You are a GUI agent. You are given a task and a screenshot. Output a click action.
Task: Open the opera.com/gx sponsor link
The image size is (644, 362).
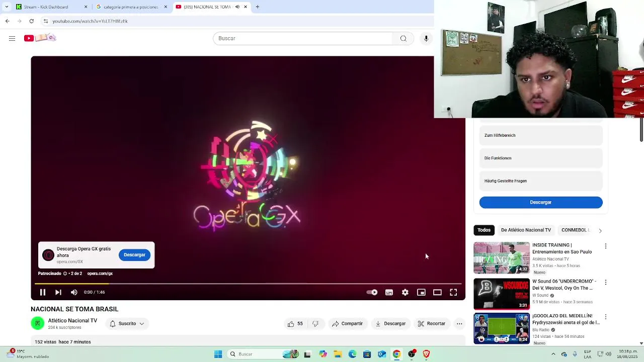100,274
